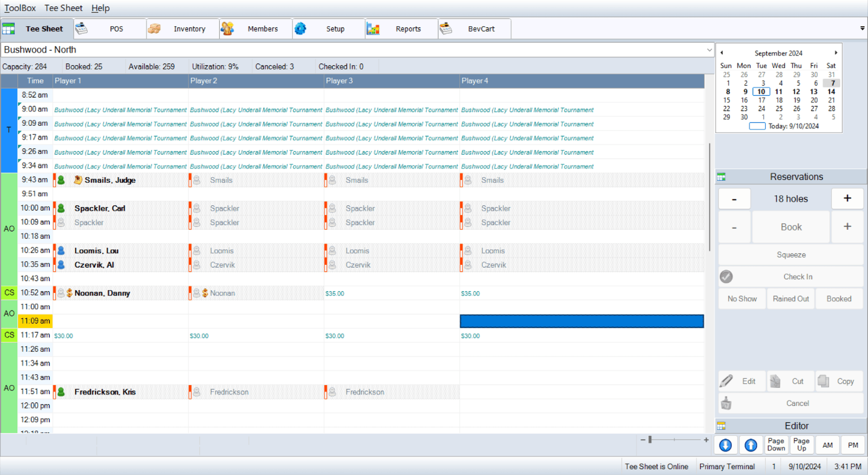Click the Check In checkmark icon
868x475 pixels.
pyautogui.click(x=726, y=277)
